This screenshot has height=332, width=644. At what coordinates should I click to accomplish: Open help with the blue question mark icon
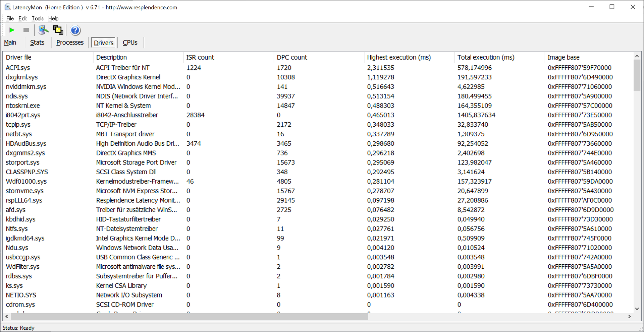pyautogui.click(x=75, y=30)
